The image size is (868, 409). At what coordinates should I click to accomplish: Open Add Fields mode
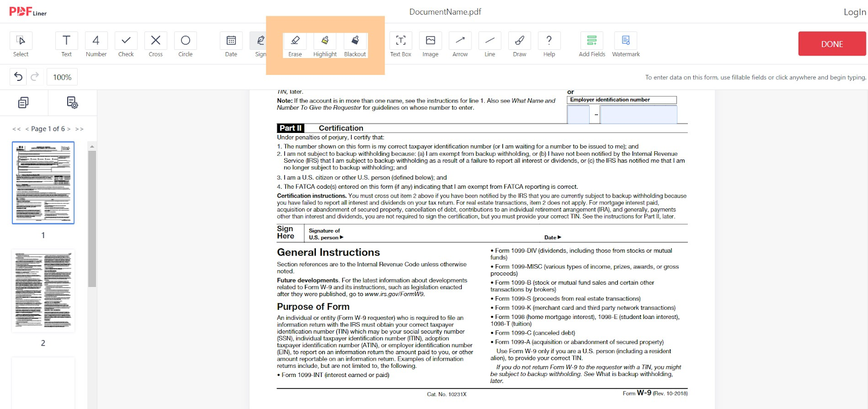(592, 44)
